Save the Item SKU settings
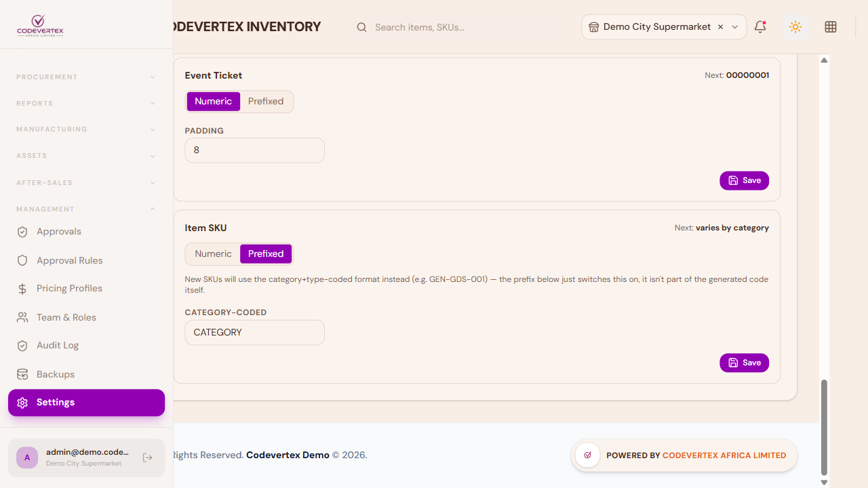 [x=744, y=363]
